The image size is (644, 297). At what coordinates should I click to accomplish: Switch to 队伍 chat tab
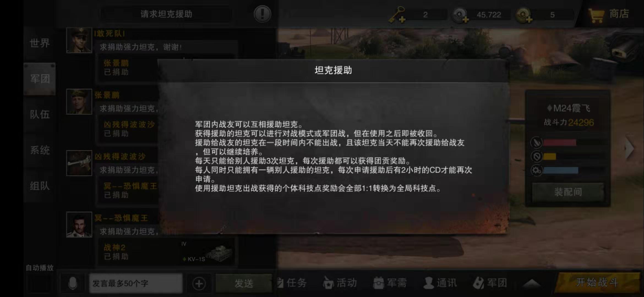click(40, 114)
